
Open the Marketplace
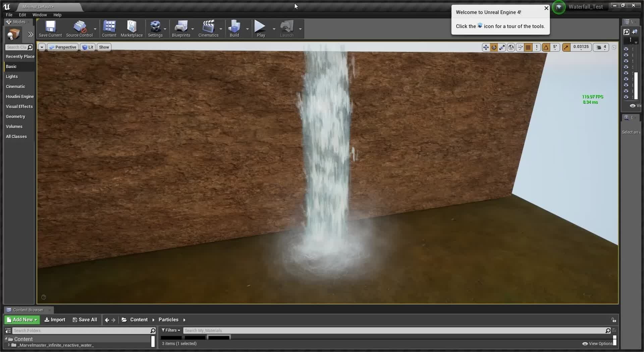click(131, 29)
